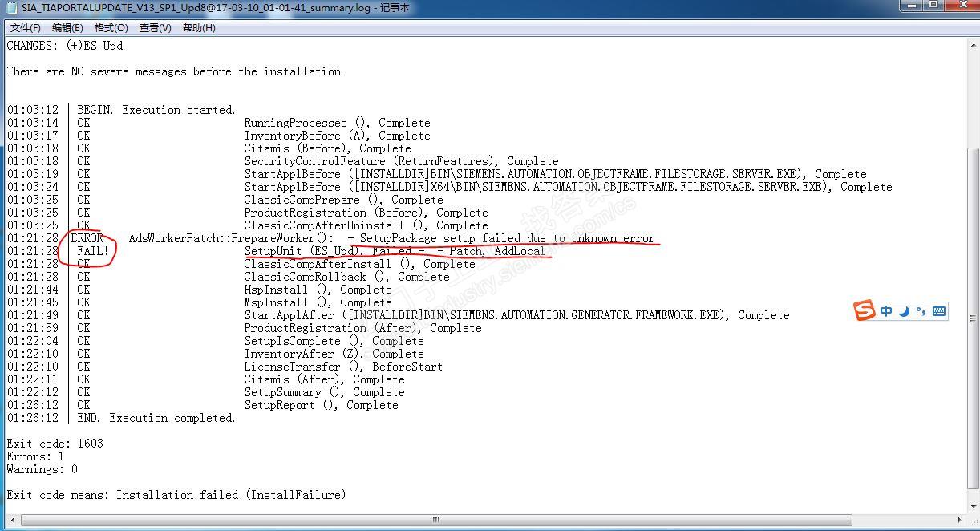The width and height of the screenshot is (980, 531).
Task: Toggle punctuation mode icon on IME bar
Action: point(921,311)
